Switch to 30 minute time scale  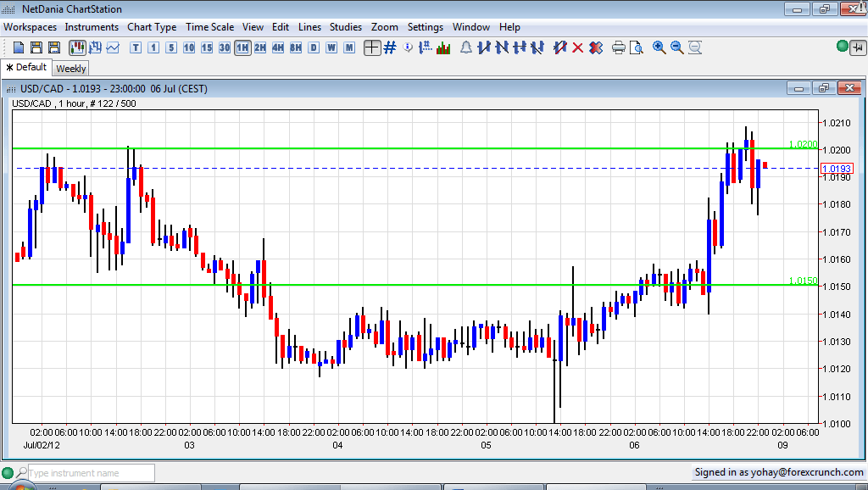click(224, 47)
